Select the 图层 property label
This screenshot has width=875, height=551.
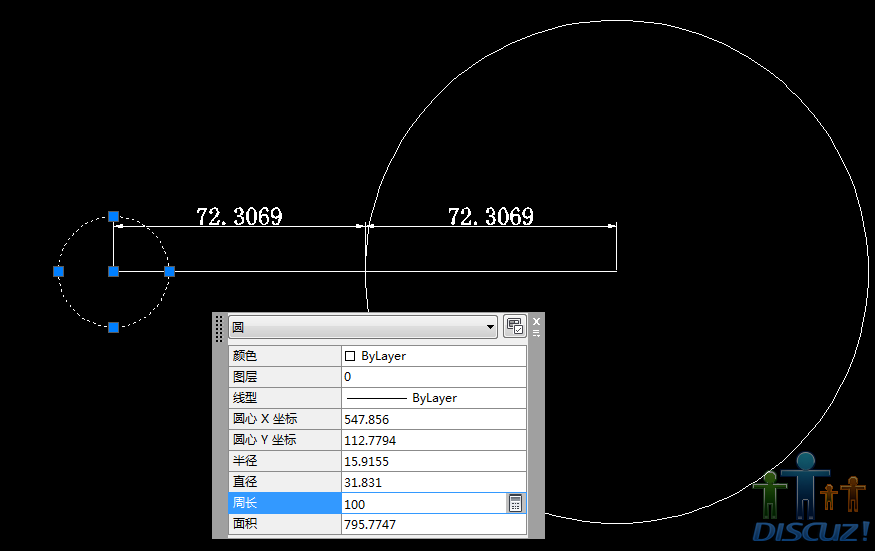(x=285, y=377)
